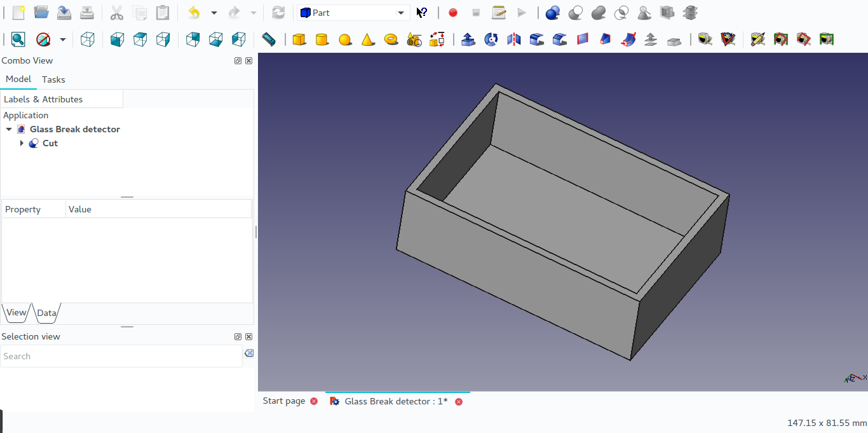Start macro recording with red dot
This screenshot has width=868, height=433.
(x=453, y=13)
